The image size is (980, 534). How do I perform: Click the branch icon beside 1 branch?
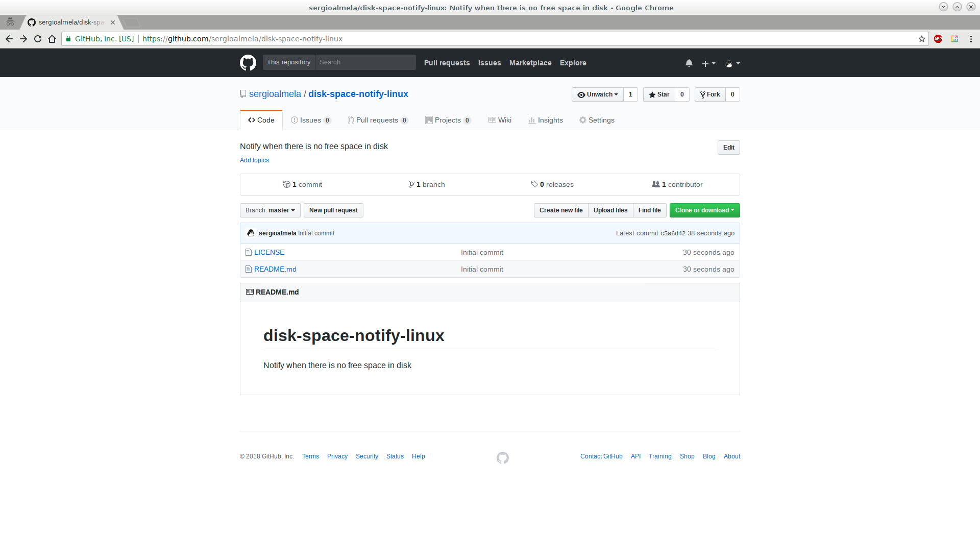tap(412, 184)
